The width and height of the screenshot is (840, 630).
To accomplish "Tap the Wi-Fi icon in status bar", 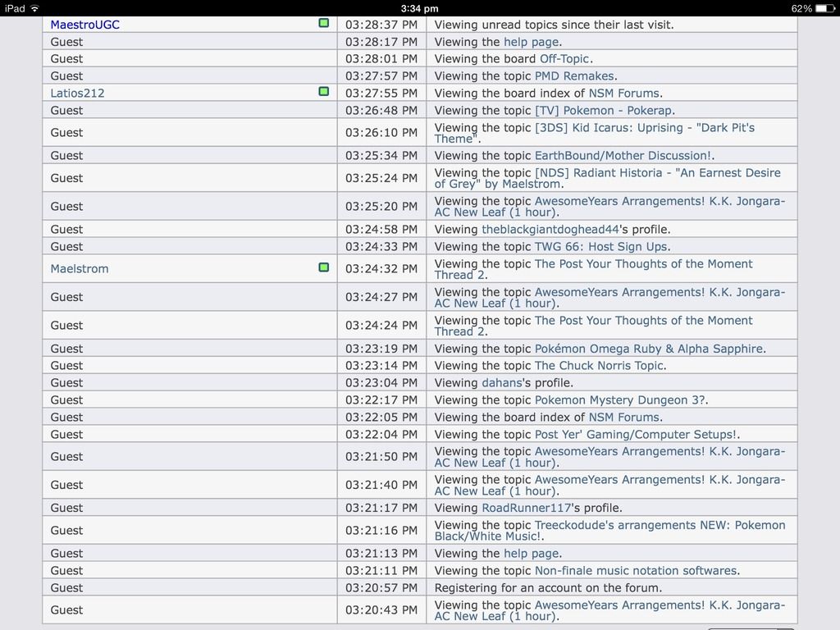I will [x=34, y=8].
